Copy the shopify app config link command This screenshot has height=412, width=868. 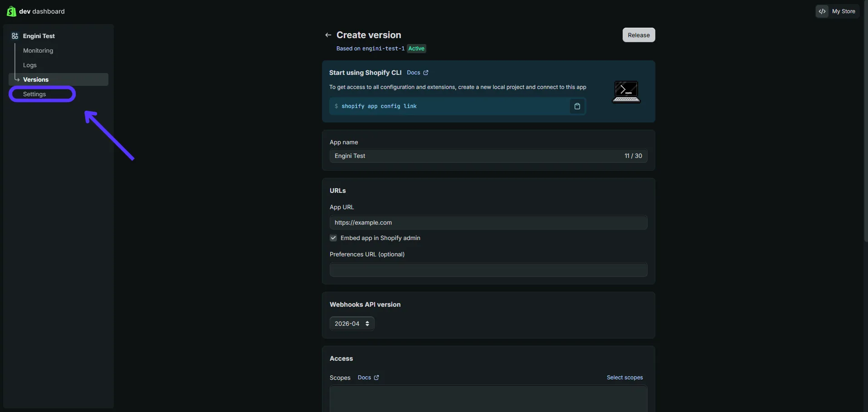tap(577, 106)
